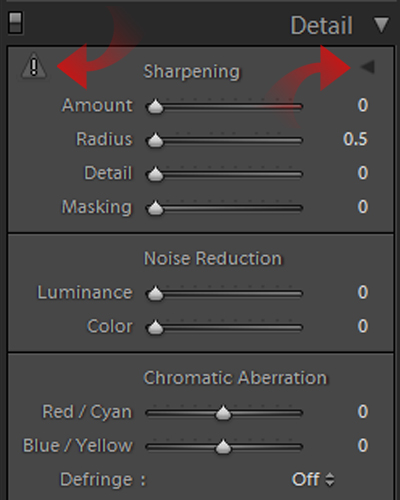400x500 pixels.
Task: Click the Luminance value field
Action: tap(363, 292)
